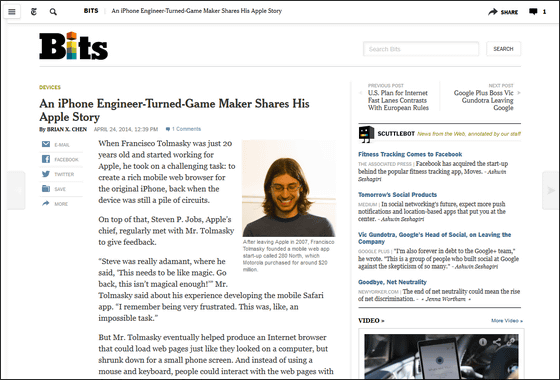Play the video thumbnail in sidebar

(x=441, y=356)
